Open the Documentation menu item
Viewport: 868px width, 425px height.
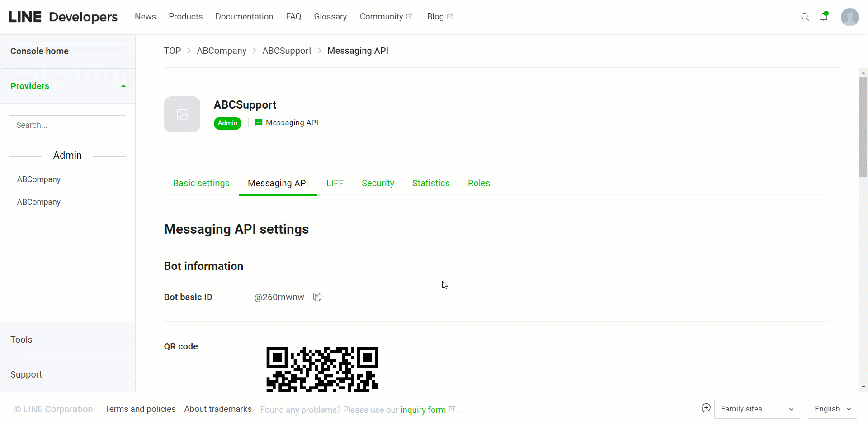244,17
